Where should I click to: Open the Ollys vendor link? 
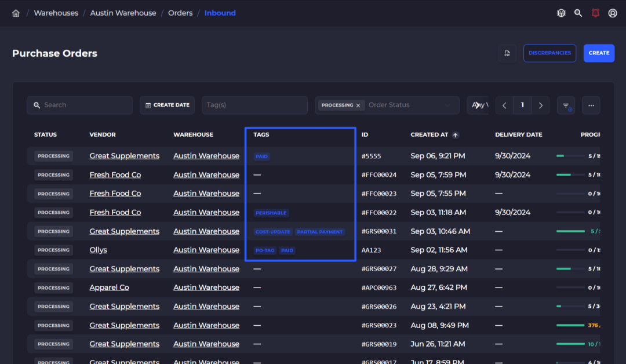[x=98, y=250]
